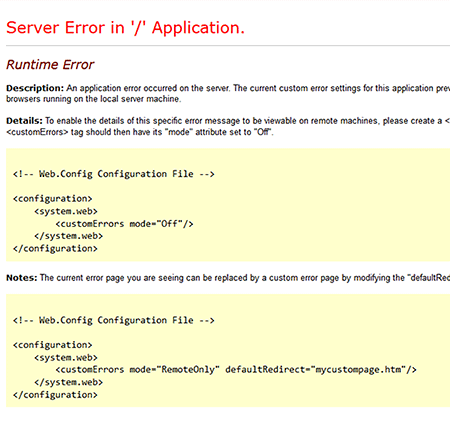
Task: Click the second <system.web> opening tag
Action: coord(66,358)
